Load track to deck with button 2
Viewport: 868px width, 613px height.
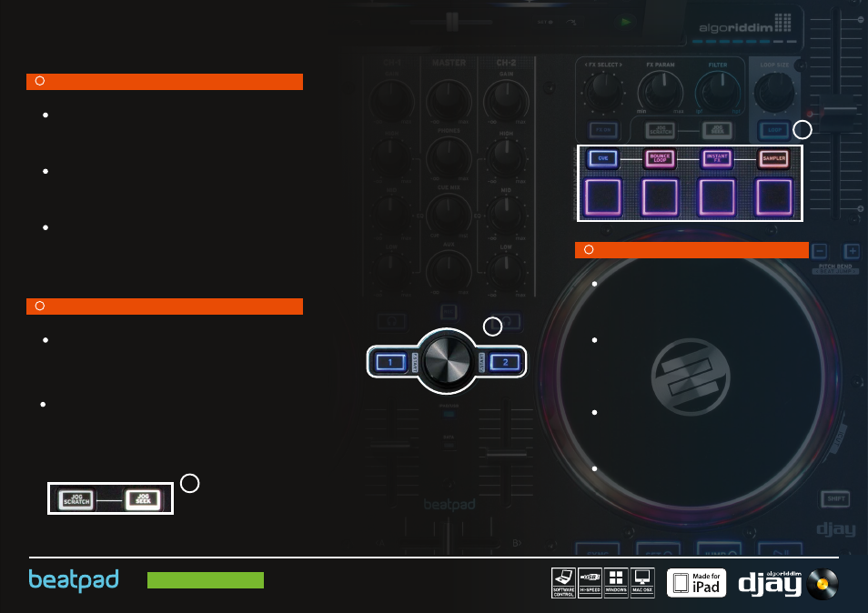point(505,362)
